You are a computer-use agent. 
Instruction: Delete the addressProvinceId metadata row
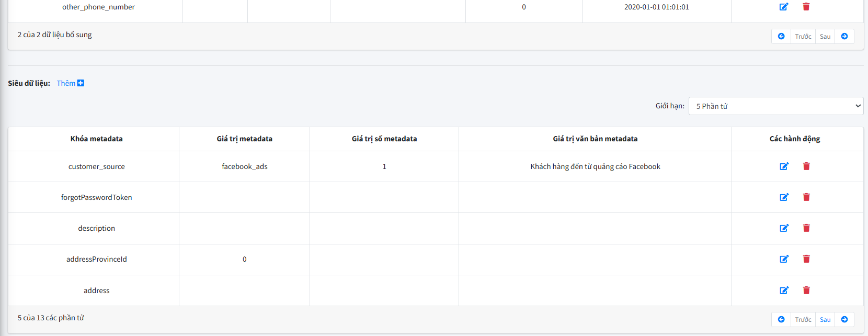[806, 259]
